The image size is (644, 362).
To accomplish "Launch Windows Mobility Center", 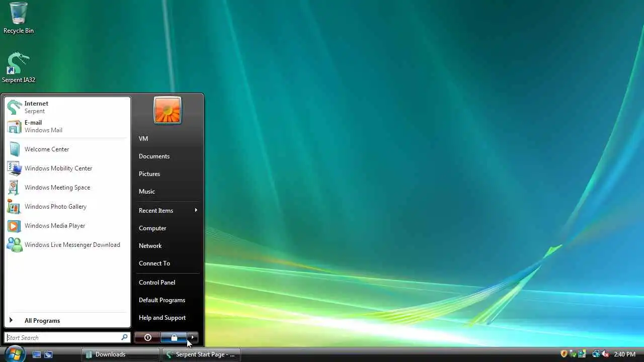I will click(67, 168).
